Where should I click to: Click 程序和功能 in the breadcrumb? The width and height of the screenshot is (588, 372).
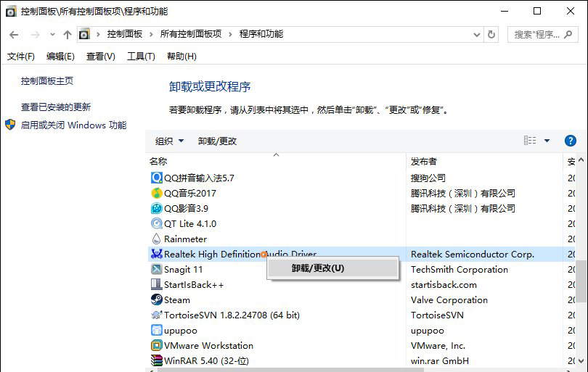(261, 35)
